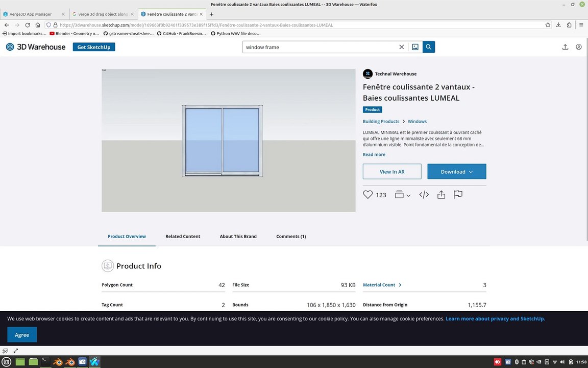
Task: Reload the page with refresh icon
Action: pyautogui.click(x=28, y=25)
